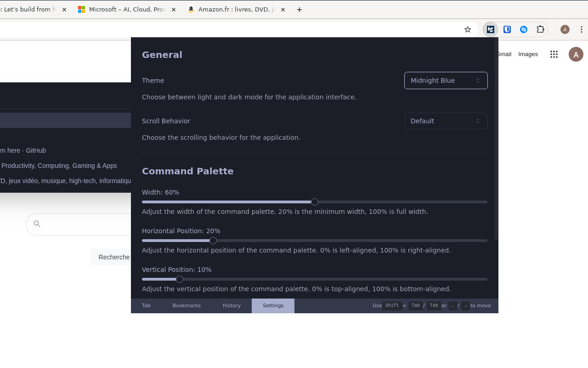Click the "Theme" setting label

153,80
